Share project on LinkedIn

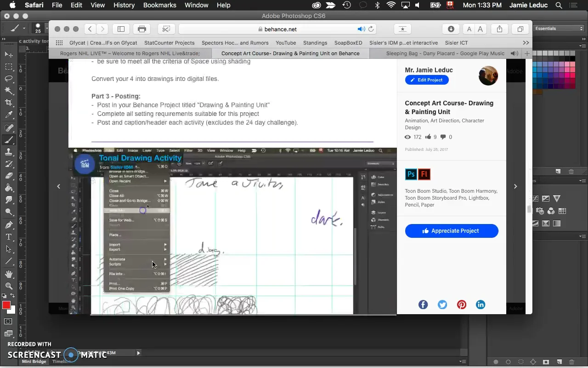[x=481, y=305]
